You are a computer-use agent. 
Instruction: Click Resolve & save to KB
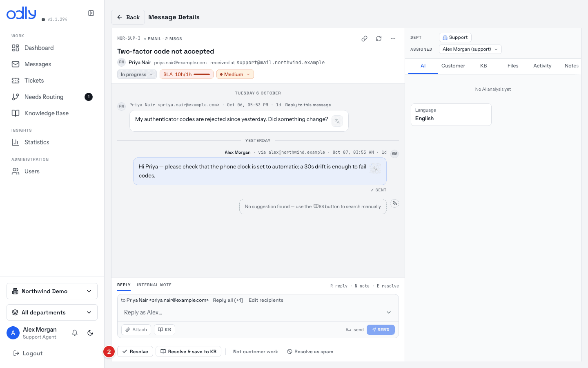[x=188, y=352]
